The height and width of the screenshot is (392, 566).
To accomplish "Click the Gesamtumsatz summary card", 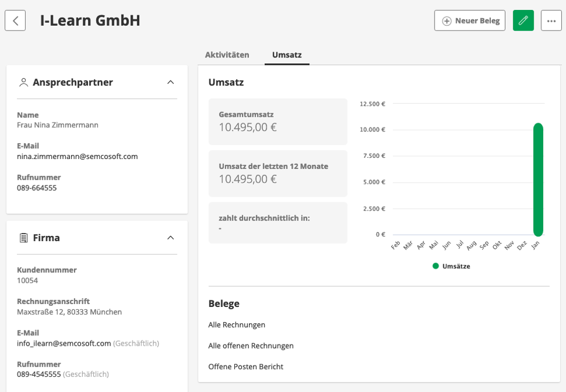I will (278, 121).
